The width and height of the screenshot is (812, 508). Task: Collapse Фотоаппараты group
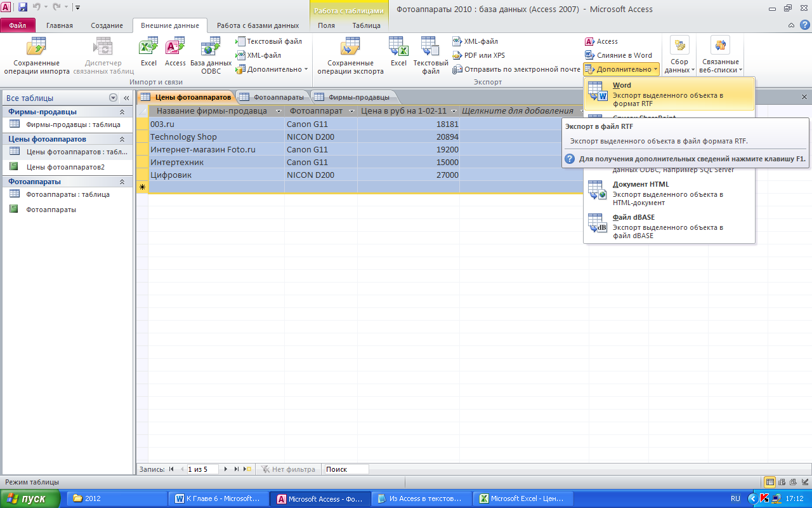[122, 182]
